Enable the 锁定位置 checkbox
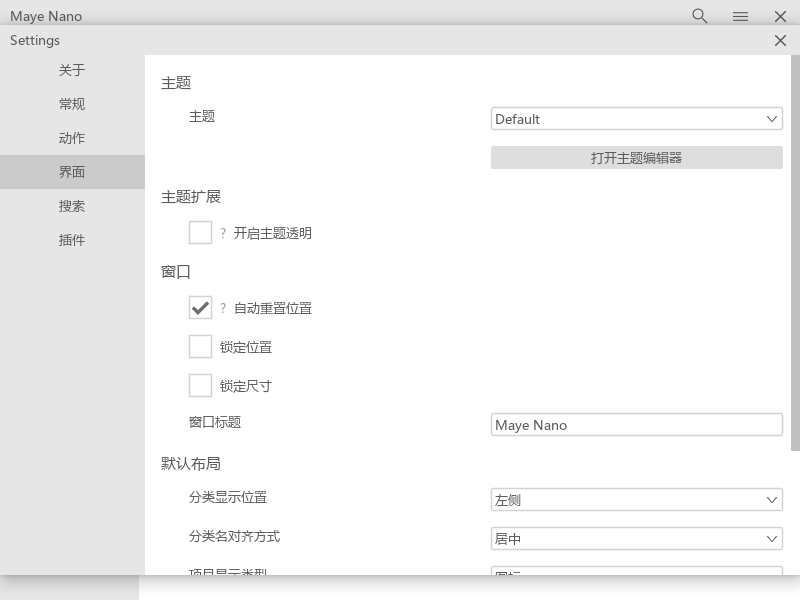800x600 pixels. click(200, 346)
